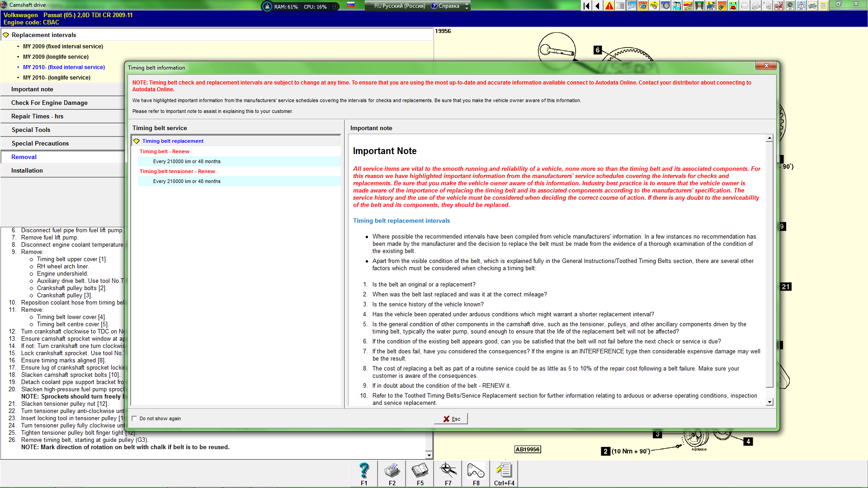Select MY 2010- (longlife service) entry
The image size is (868, 488).
(57, 77)
